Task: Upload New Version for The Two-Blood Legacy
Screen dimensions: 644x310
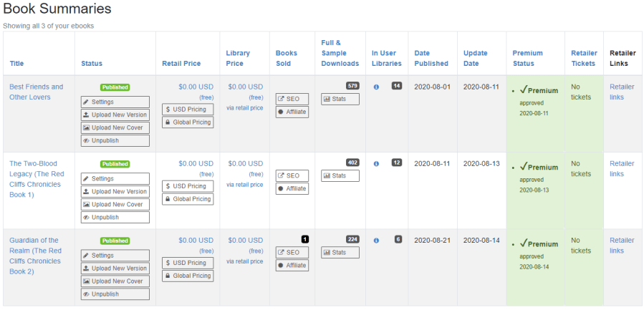Action: pyautogui.click(x=115, y=192)
